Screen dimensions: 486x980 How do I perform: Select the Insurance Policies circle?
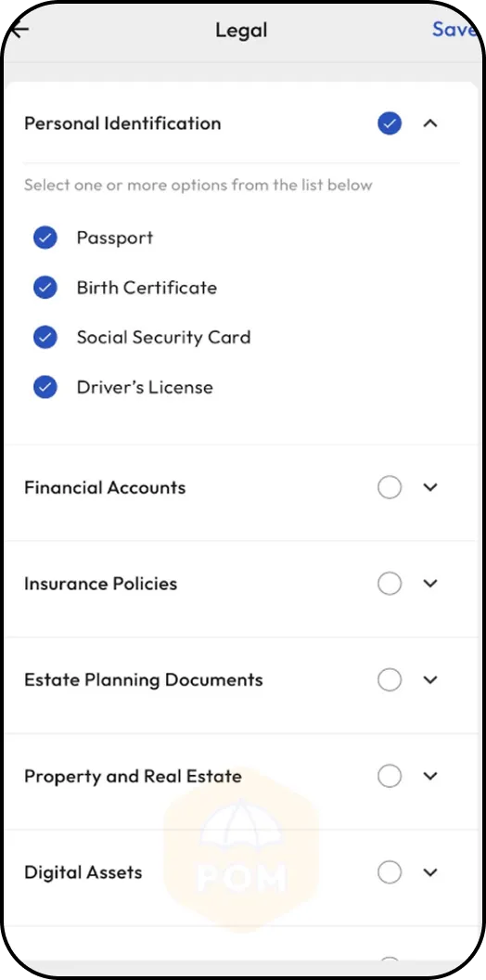390,584
